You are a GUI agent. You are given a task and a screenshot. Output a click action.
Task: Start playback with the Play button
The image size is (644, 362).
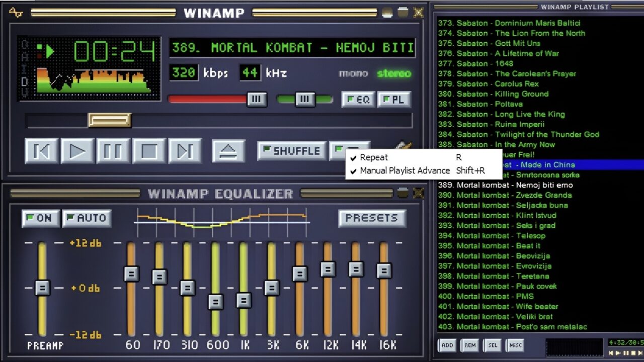click(x=77, y=151)
